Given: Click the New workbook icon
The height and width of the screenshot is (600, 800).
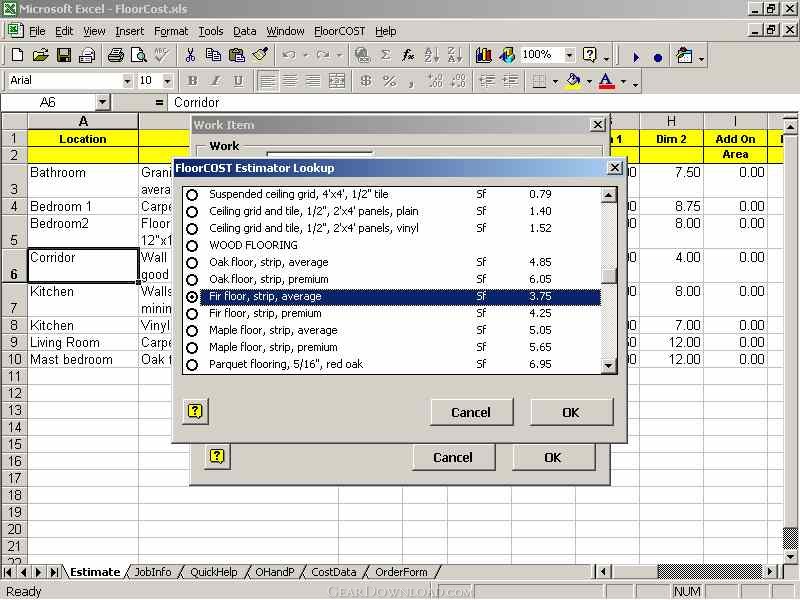Looking at the screenshot, I should pos(17,55).
